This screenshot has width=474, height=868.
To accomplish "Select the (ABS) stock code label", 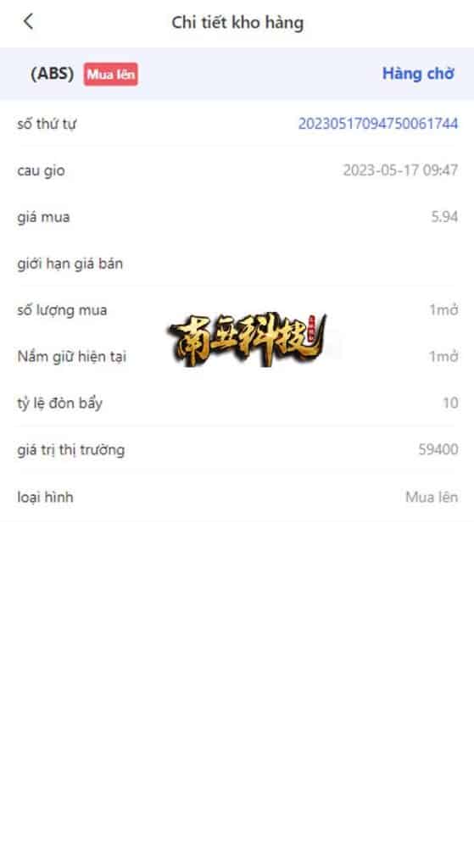I will (52, 74).
